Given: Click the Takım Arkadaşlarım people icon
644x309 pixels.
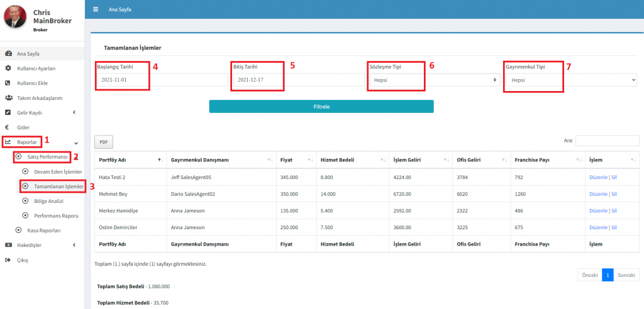Looking at the screenshot, I should [x=8, y=98].
